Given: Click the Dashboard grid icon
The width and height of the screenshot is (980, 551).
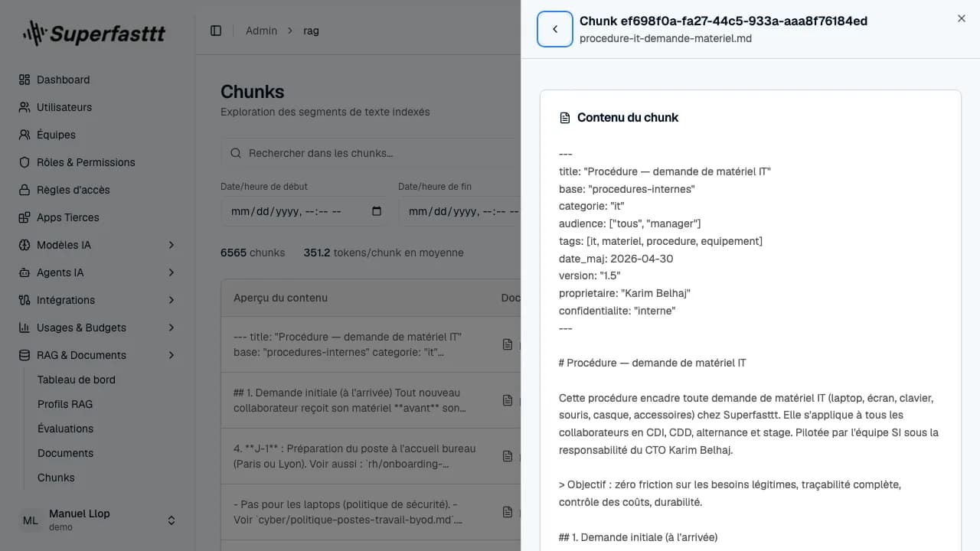Looking at the screenshot, I should pyautogui.click(x=24, y=80).
